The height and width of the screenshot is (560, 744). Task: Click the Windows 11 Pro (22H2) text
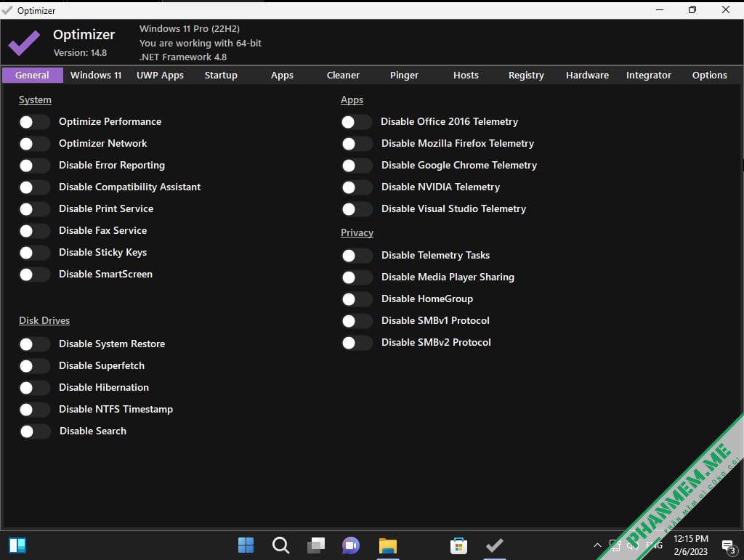point(190,28)
